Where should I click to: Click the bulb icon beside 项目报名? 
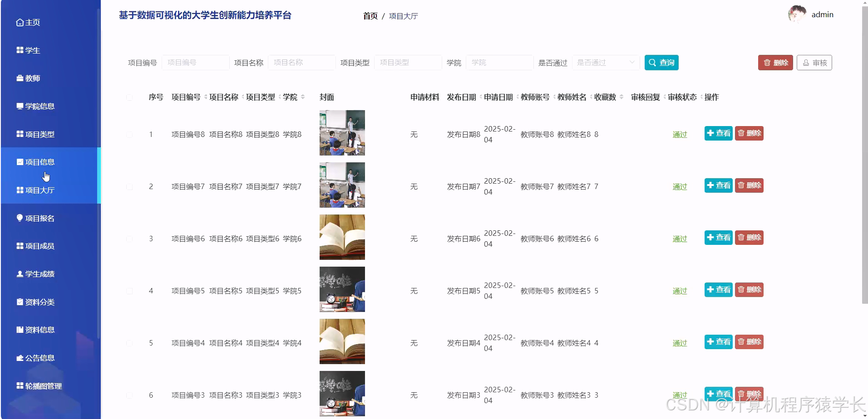[20, 218]
